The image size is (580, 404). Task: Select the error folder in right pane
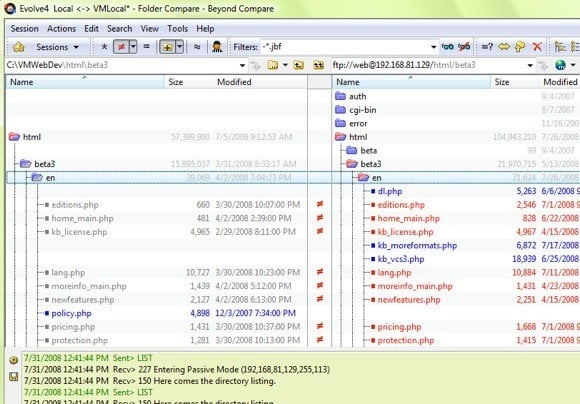[358, 124]
